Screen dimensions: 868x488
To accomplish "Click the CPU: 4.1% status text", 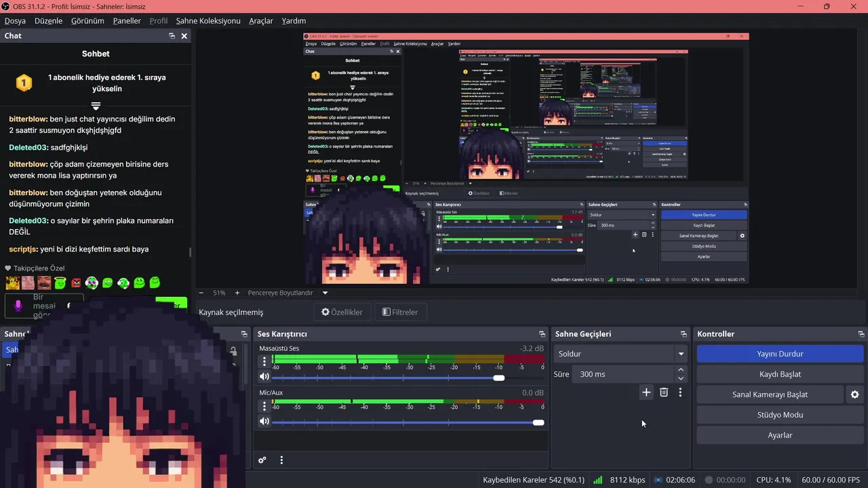I will tap(774, 480).
